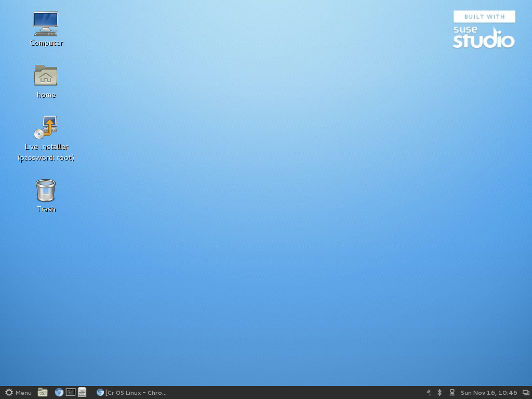Viewport: 532px width, 399px height.
Task: Open the Computer desktop icon
Action: [46, 24]
